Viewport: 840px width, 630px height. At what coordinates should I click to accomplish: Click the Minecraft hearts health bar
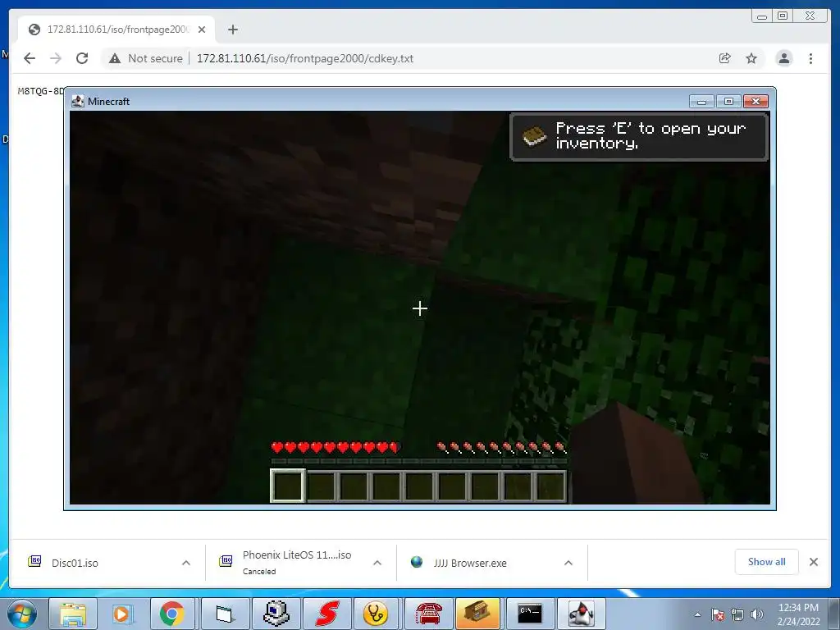[x=336, y=447]
